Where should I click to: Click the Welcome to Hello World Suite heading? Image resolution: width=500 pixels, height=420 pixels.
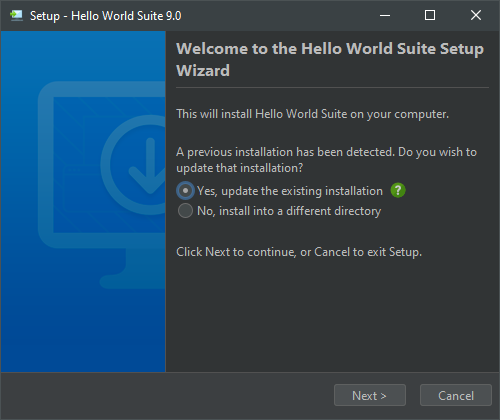330,59
